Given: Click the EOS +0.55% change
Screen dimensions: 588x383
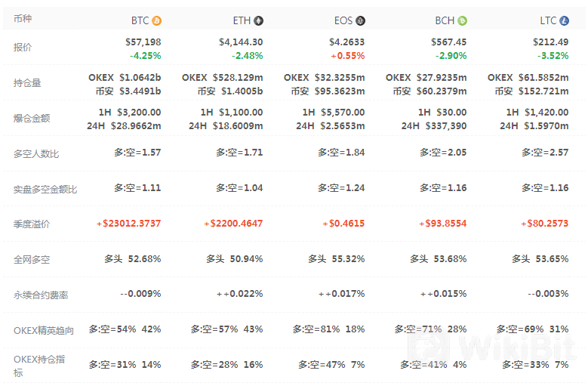Looking at the screenshot, I should 347,56.
